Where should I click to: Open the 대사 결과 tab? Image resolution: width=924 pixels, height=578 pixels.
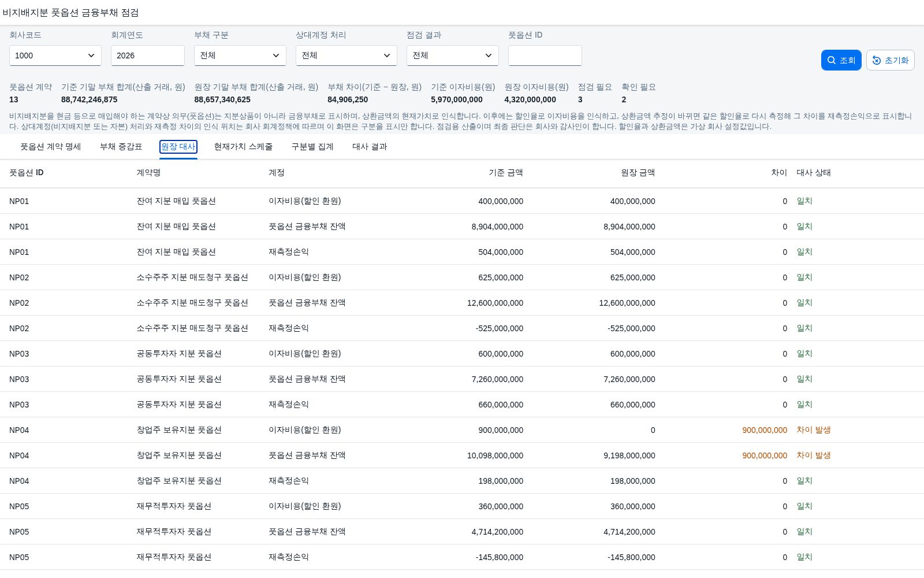point(370,147)
